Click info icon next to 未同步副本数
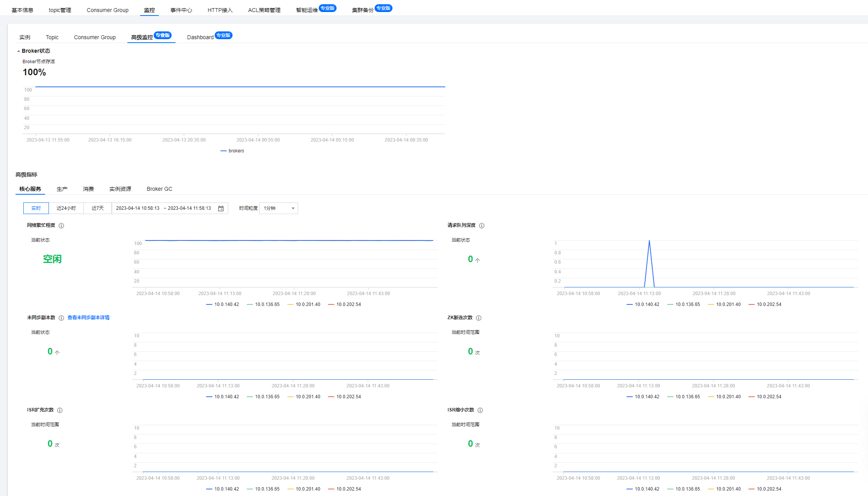The image size is (868, 496). [61, 318]
